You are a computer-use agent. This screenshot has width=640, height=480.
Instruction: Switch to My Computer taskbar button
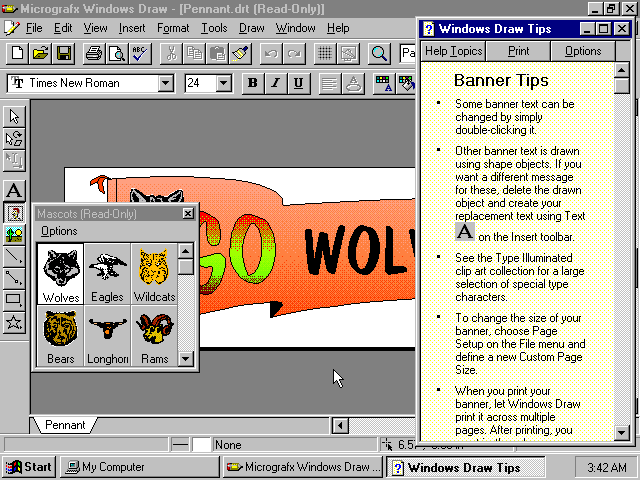tap(140, 467)
